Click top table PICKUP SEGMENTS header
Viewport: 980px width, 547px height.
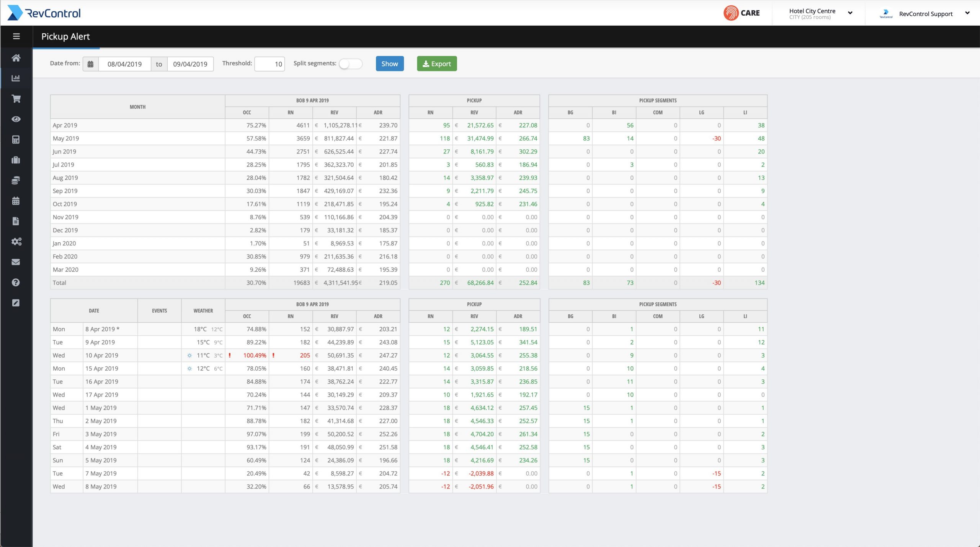pos(658,100)
